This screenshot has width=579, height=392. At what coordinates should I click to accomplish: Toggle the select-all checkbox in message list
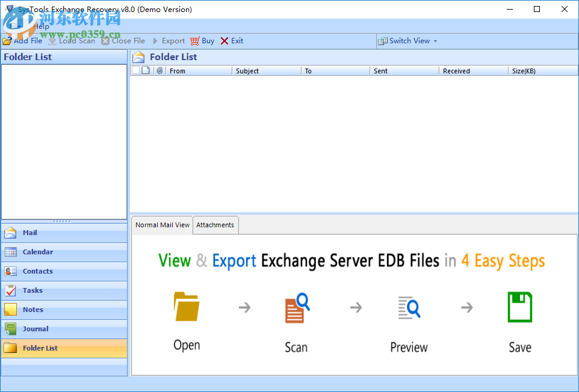point(137,70)
